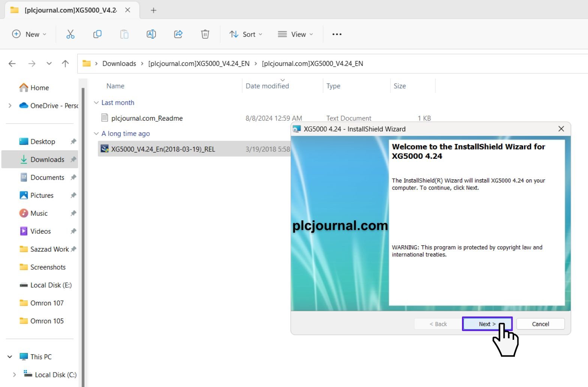Open the Sort dropdown menu

(x=246, y=34)
